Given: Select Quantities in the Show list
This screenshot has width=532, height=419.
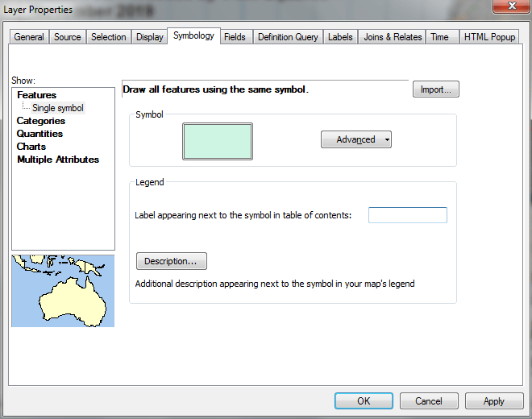Looking at the screenshot, I should [x=39, y=134].
